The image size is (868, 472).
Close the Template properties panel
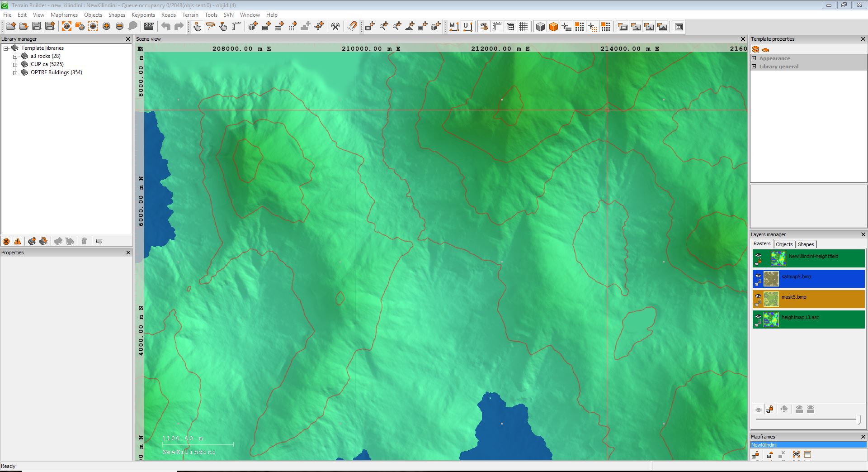tap(863, 39)
